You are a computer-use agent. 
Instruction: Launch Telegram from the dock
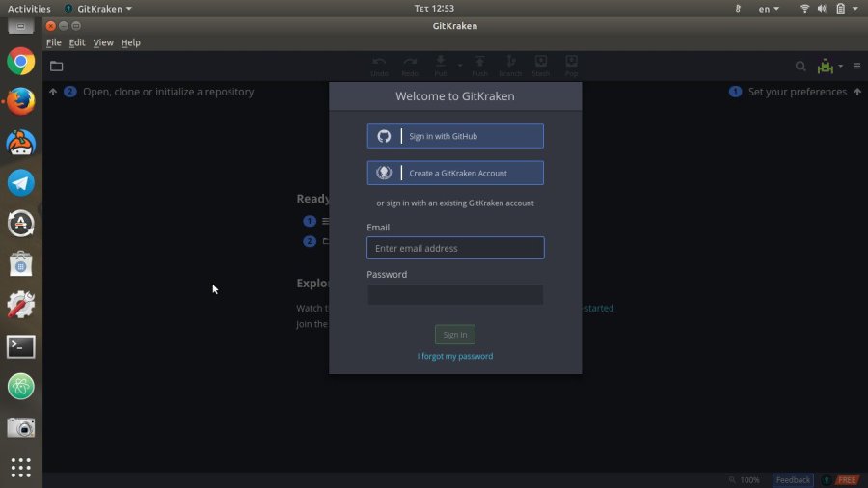[21, 183]
